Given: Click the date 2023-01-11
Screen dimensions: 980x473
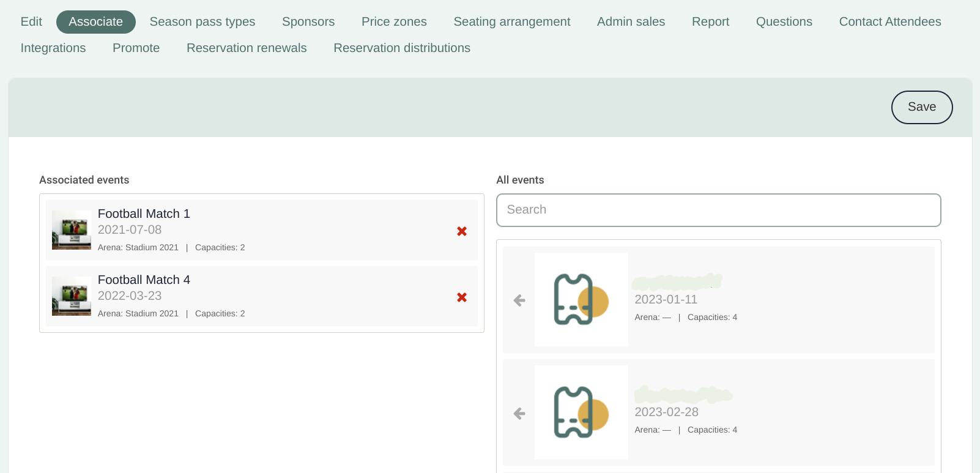Looking at the screenshot, I should (666, 299).
